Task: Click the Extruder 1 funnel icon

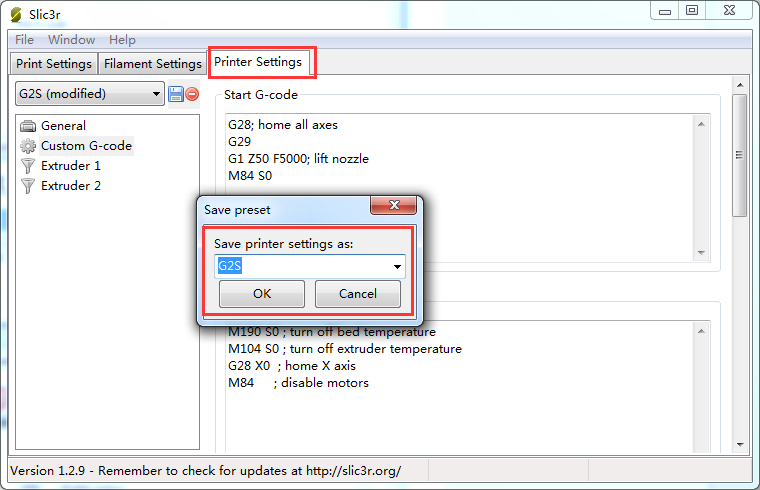Action: point(28,166)
